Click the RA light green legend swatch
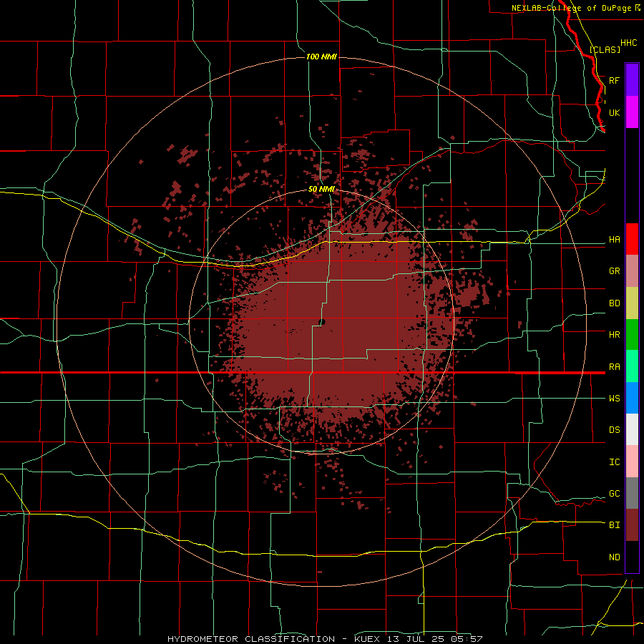 click(x=632, y=366)
